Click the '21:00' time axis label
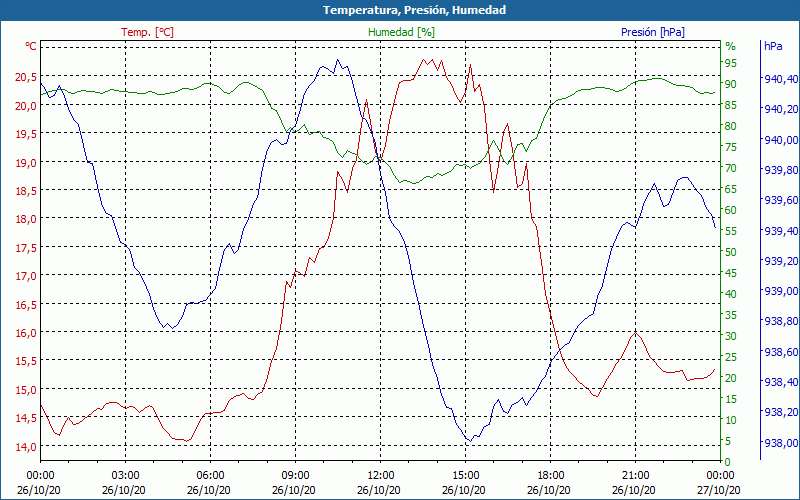The width and height of the screenshot is (800, 500). click(x=635, y=475)
